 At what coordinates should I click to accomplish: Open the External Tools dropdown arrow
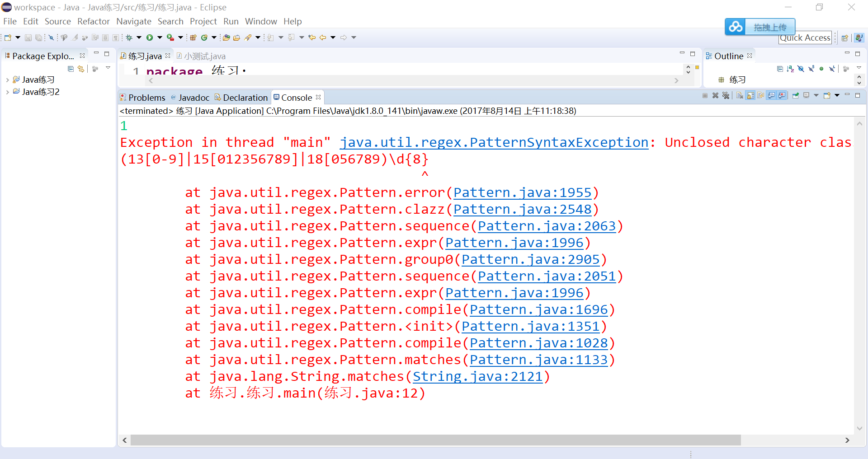point(180,37)
